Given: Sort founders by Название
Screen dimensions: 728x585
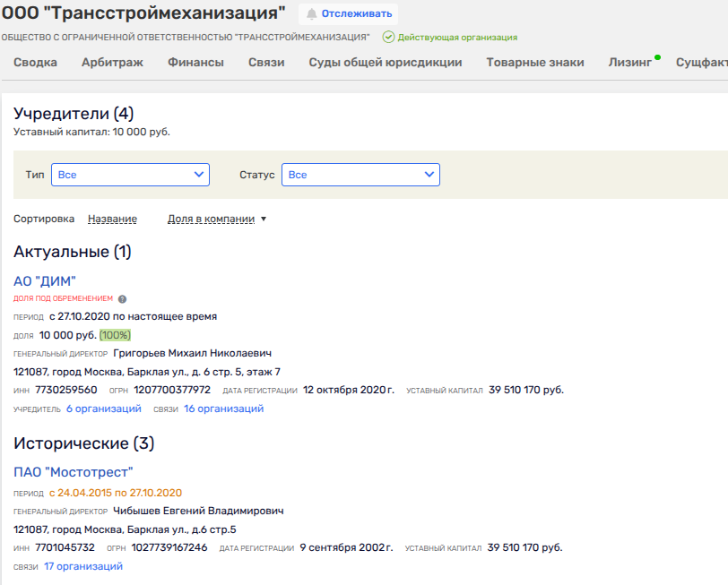Looking at the screenshot, I should [112, 219].
